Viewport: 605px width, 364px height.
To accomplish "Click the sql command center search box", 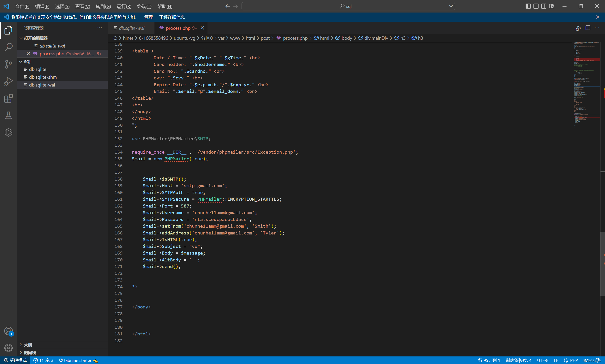I will pos(348,6).
